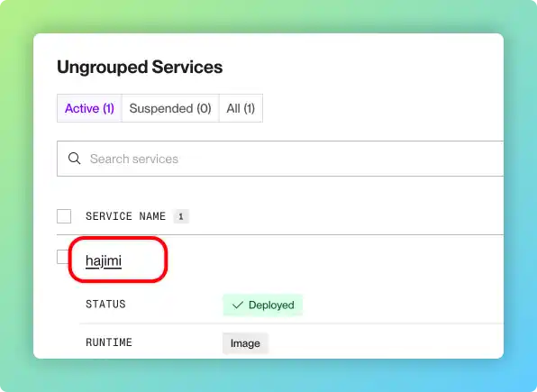Check the box for the hajimi service
This screenshot has width=537, height=392.
click(63, 257)
